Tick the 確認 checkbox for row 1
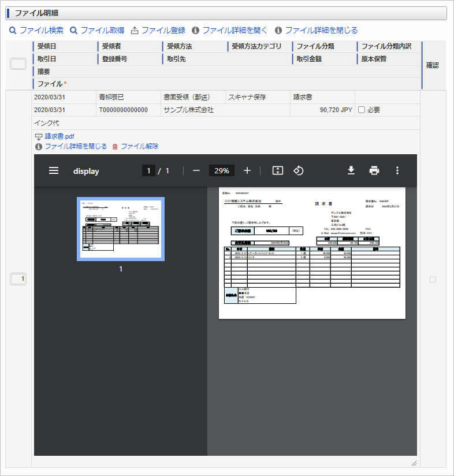Image resolution: width=454 pixels, height=476 pixels. (x=433, y=280)
